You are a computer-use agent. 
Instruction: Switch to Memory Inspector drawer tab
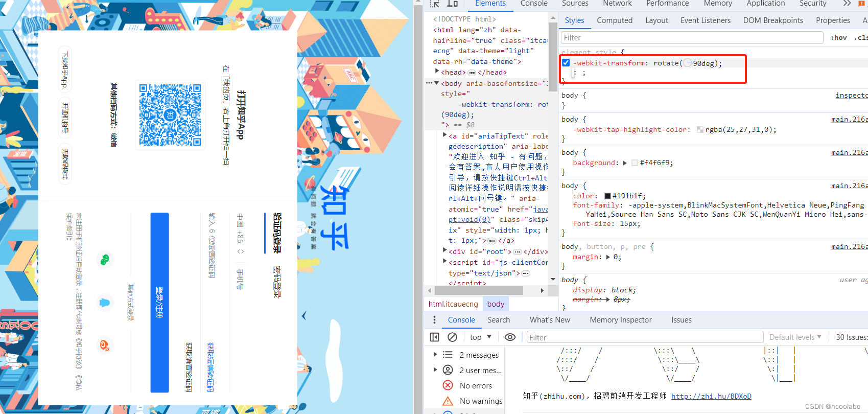click(x=621, y=320)
